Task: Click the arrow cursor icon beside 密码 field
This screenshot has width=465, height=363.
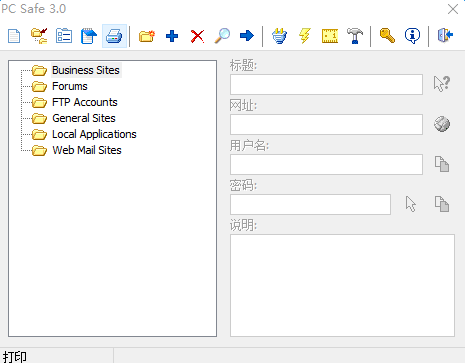Action: pos(411,204)
